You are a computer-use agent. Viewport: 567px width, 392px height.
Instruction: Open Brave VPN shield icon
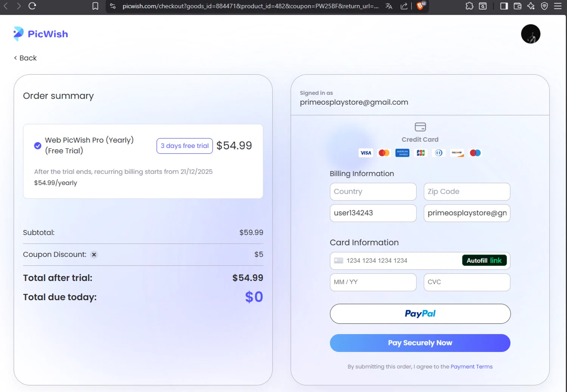click(x=544, y=6)
